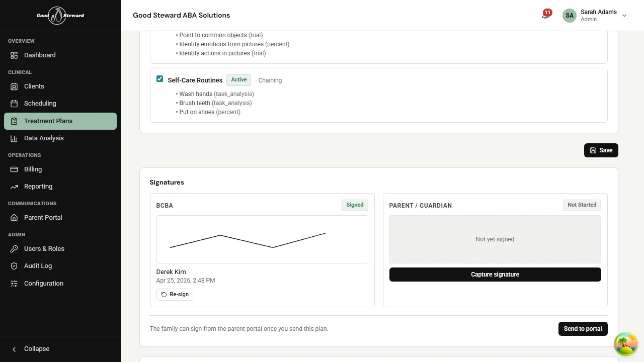Click Derek Kim's signature canvas
Viewport: 644px width, 362px height.
[x=262, y=239]
